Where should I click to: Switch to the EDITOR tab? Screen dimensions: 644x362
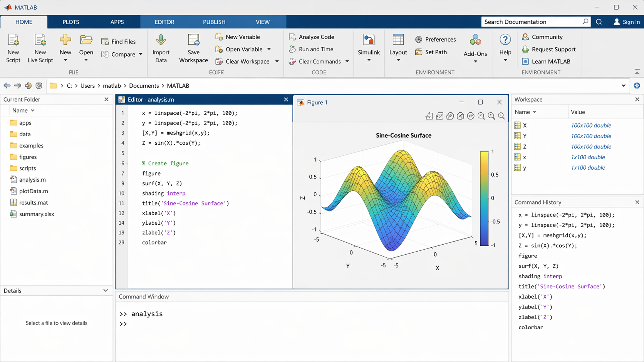pos(164,22)
